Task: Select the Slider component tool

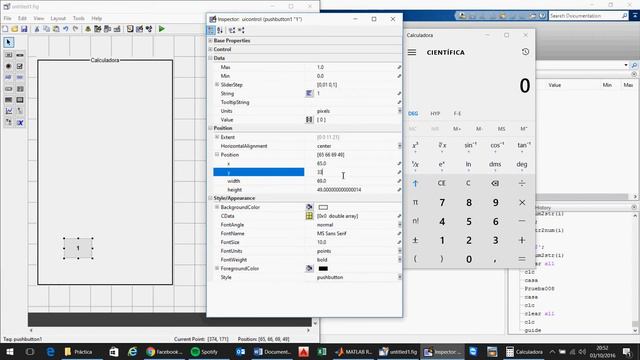Action: 20,55
